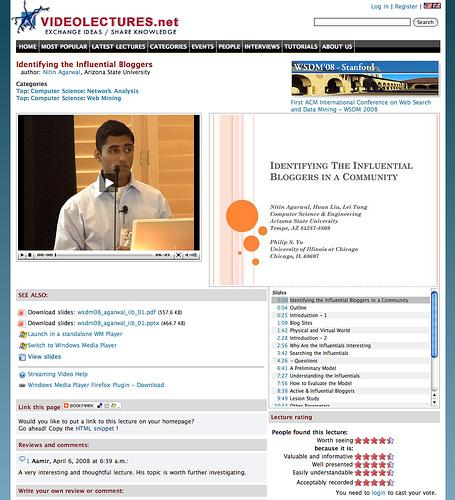
Task: Toggle fullscreen icon in video player
Action: [x=179, y=255]
